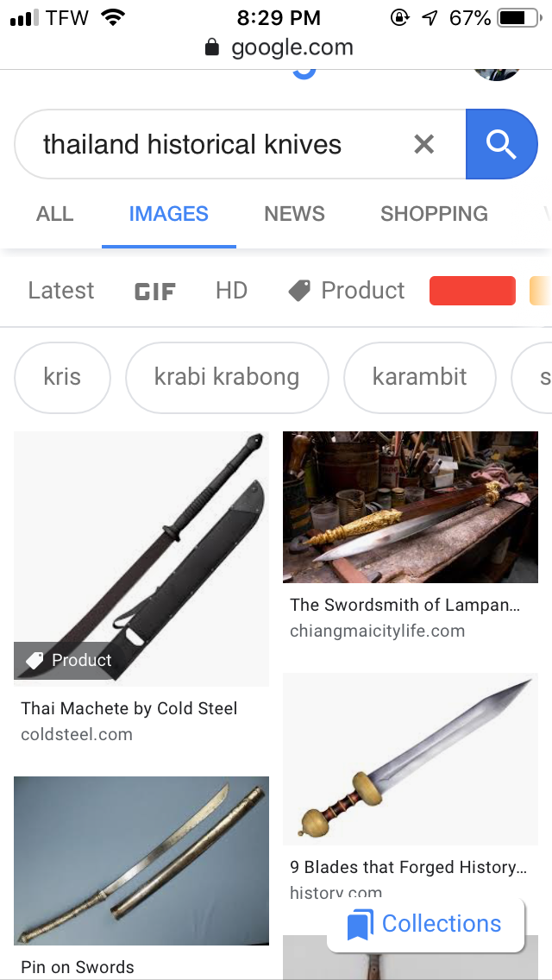
Task: Choose the red color filter swatch
Action: point(473,291)
